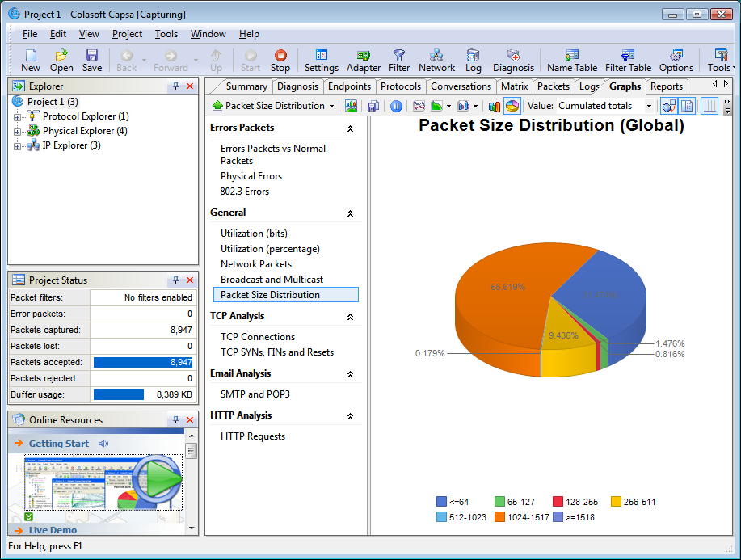Open the area chart dropdown arrow

[448, 107]
